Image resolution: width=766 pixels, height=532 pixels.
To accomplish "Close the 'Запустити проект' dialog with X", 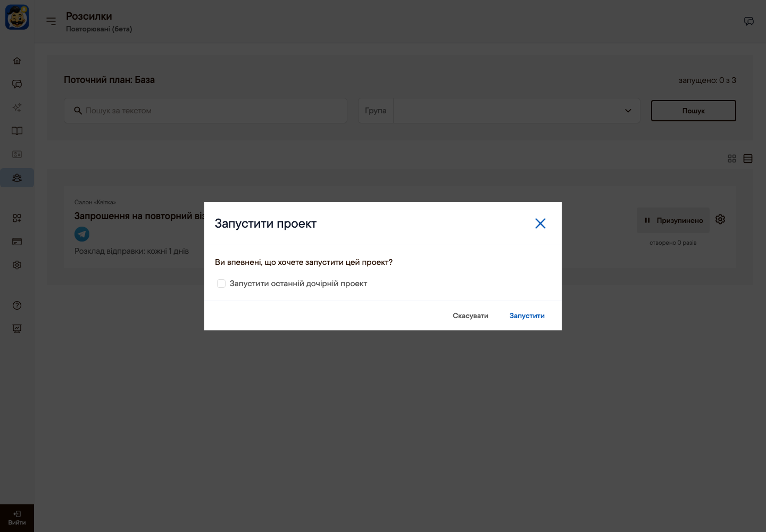I will tap(540, 223).
